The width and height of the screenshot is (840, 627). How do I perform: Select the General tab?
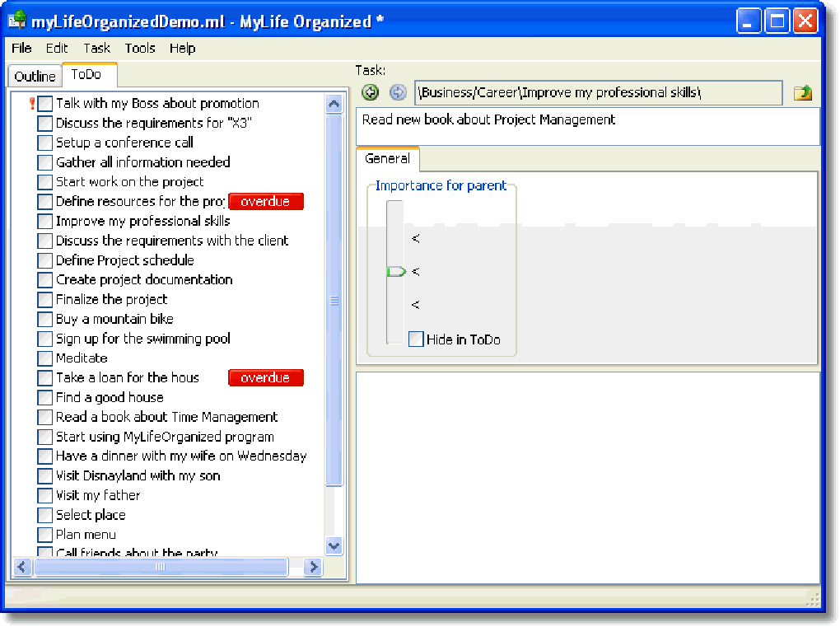pyautogui.click(x=387, y=159)
